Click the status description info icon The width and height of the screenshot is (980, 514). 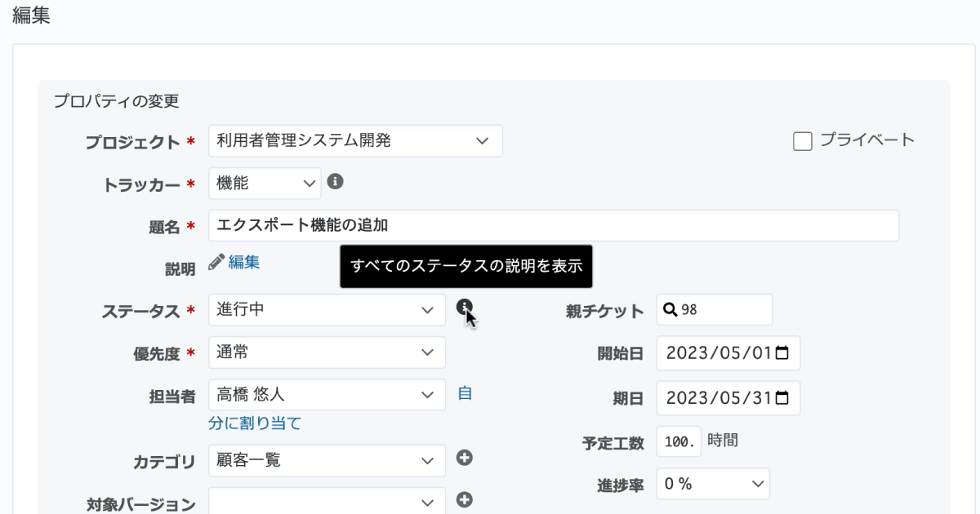click(465, 308)
